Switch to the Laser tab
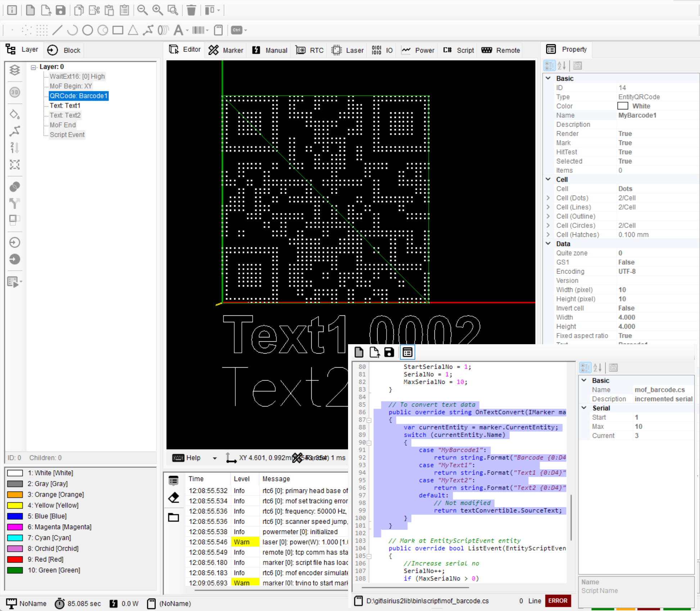This screenshot has width=700, height=611. (348, 50)
